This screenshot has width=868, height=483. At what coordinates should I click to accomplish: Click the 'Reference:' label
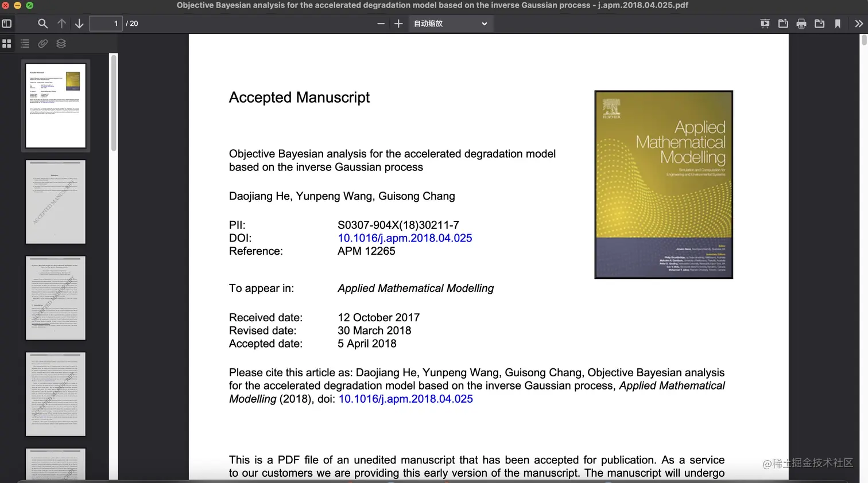click(256, 251)
